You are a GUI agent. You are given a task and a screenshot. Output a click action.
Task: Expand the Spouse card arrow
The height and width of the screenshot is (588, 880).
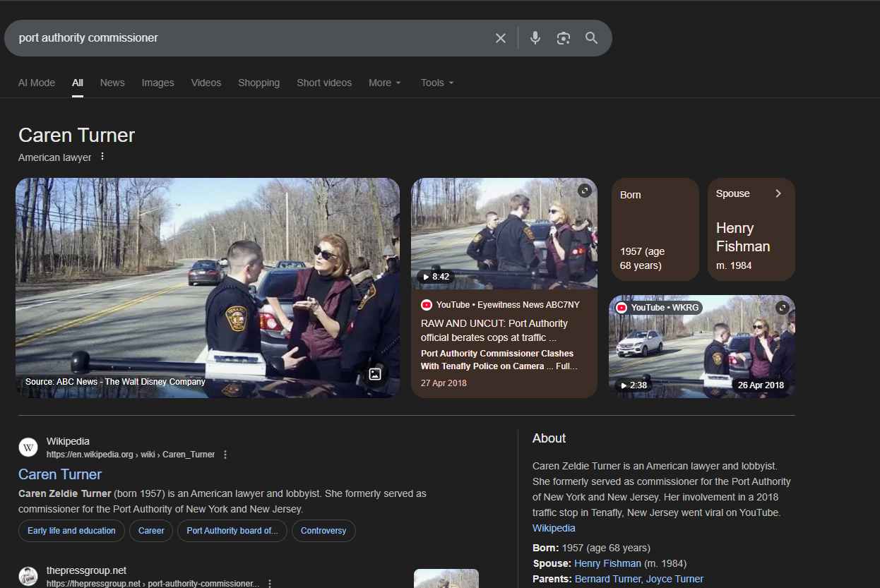click(778, 193)
